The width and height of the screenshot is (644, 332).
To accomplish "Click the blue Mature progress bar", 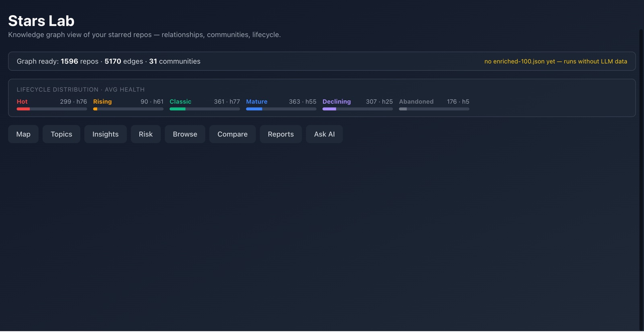I will pos(281,109).
